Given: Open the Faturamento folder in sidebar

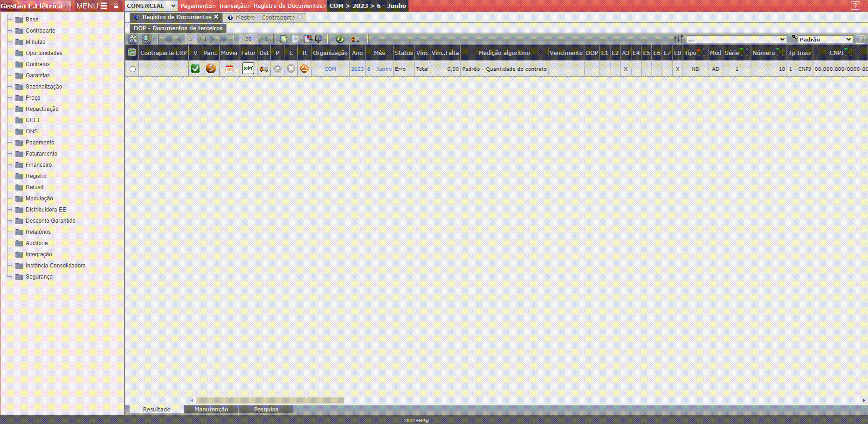Looking at the screenshot, I should pyautogui.click(x=41, y=154).
